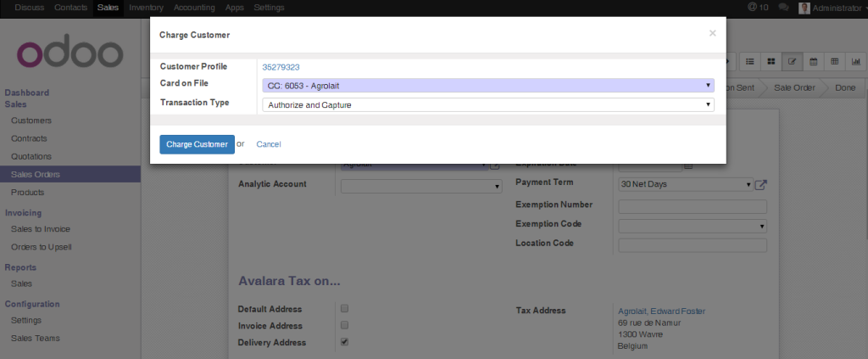Cancel the charge dialog
This screenshot has width=868, height=359.
tap(269, 144)
